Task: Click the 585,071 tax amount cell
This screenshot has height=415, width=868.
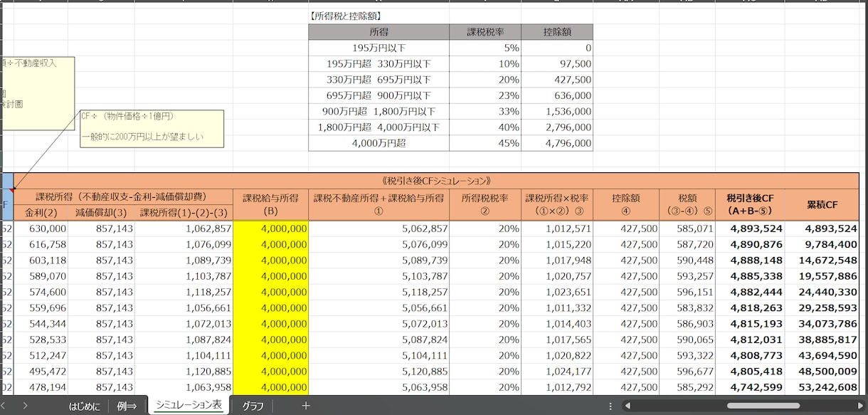Action: tap(687, 228)
